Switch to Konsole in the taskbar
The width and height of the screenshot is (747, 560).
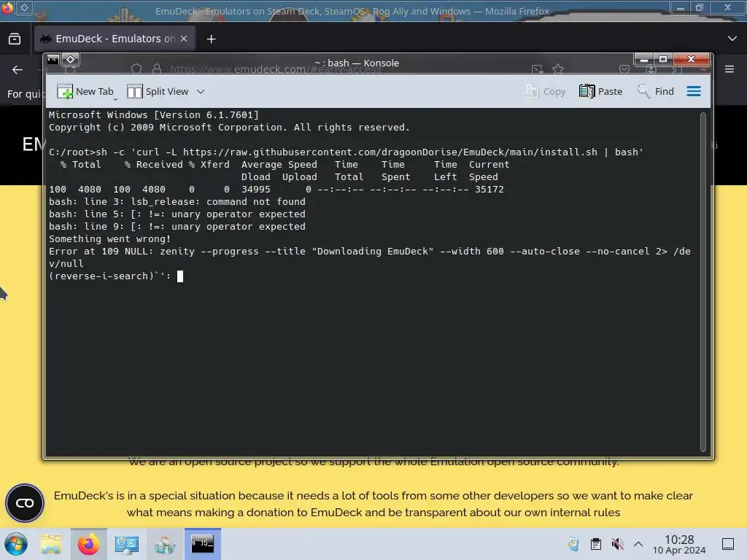203,544
